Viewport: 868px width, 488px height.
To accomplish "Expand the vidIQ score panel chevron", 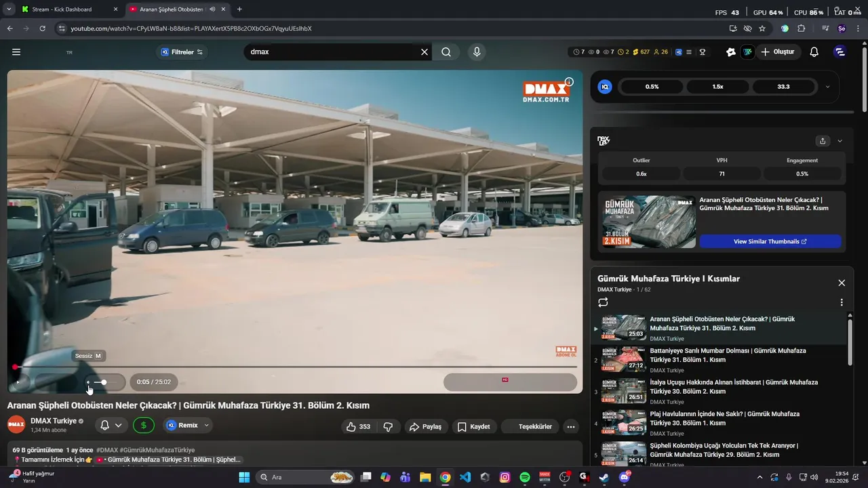I will pyautogui.click(x=827, y=87).
